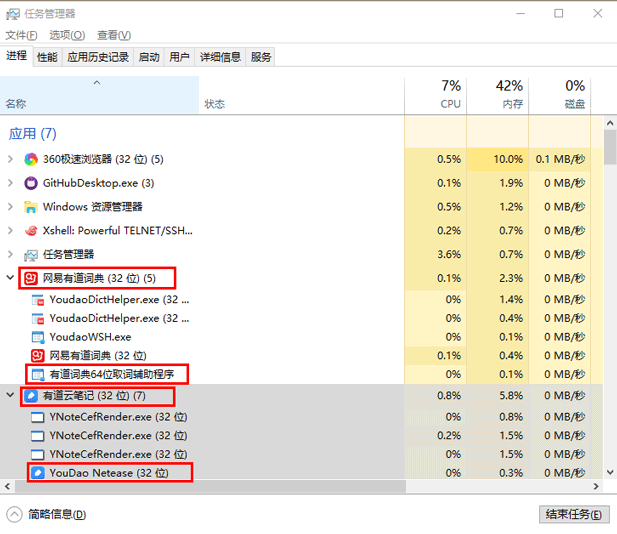The width and height of the screenshot is (617, 534).
Task: Collapse details via 简略信息 arrow icon
Action: click(x=15, y=514)
